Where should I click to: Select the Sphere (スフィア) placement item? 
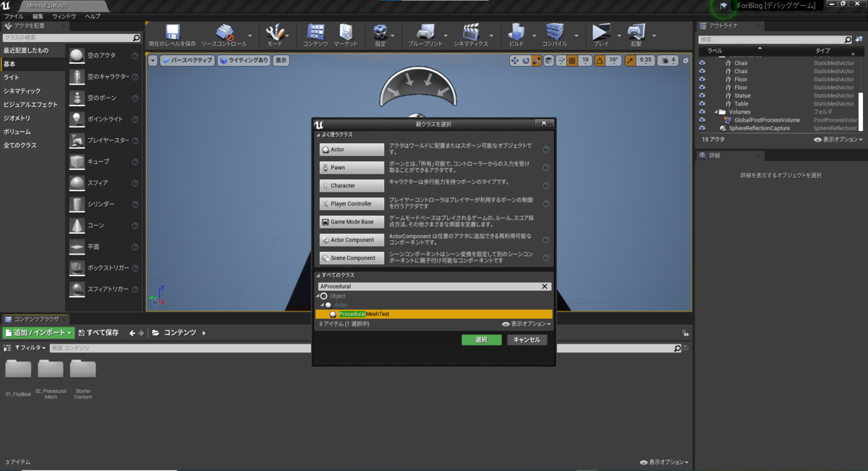pyautogui.click(x=103, y=183)
